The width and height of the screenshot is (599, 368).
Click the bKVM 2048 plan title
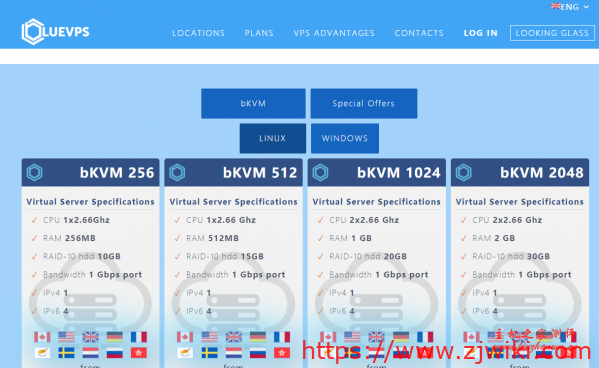(542, 173)
